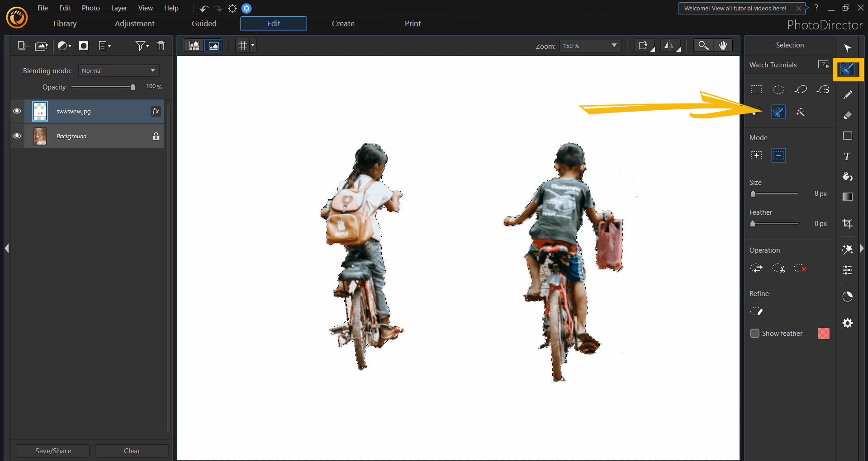Open the Layer menu
The height and width of the screenshot is (461, 868).
pos(119,8)
